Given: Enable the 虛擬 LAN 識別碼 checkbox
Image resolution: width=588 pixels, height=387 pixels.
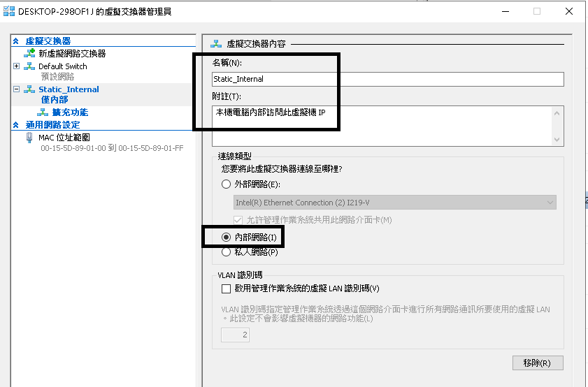Looking at the screenshot, I should [x=226, y=289].
